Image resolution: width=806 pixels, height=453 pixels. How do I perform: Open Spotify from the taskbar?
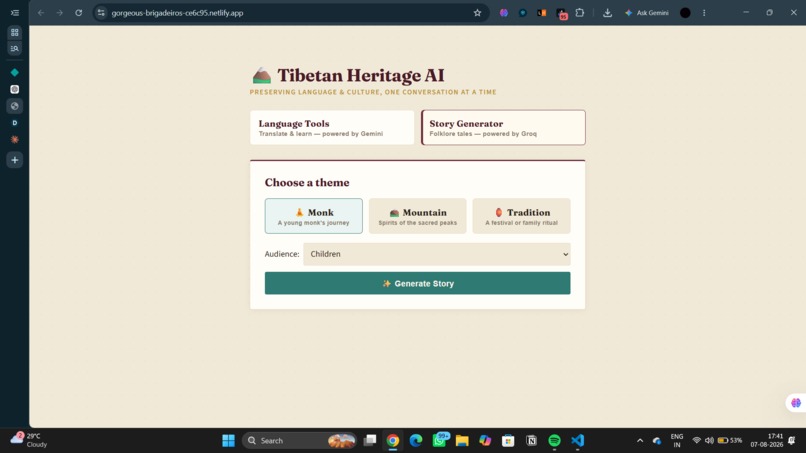(x=554, y=441)
